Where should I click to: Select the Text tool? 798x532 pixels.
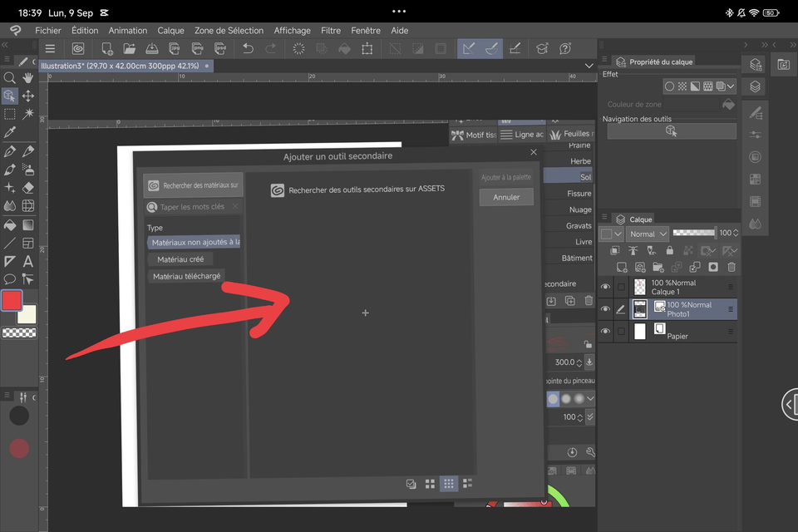[28, 262]
